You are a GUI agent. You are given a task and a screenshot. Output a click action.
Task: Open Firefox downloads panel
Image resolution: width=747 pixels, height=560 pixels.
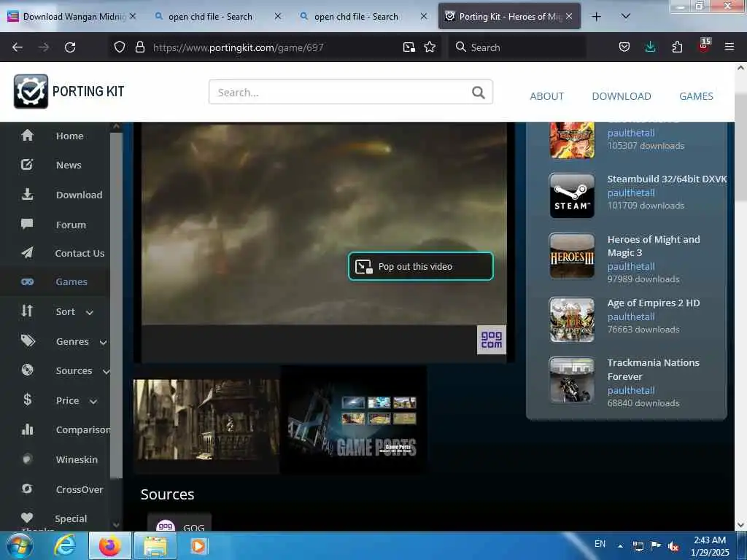point(650,47)
